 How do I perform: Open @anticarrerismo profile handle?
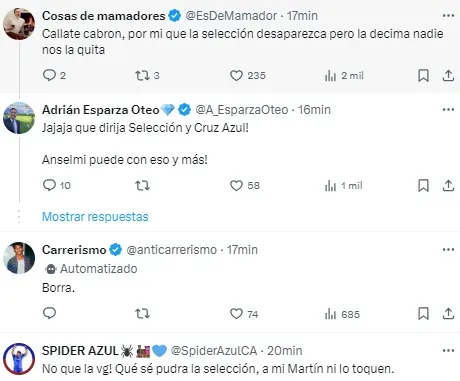coord(171,250)
